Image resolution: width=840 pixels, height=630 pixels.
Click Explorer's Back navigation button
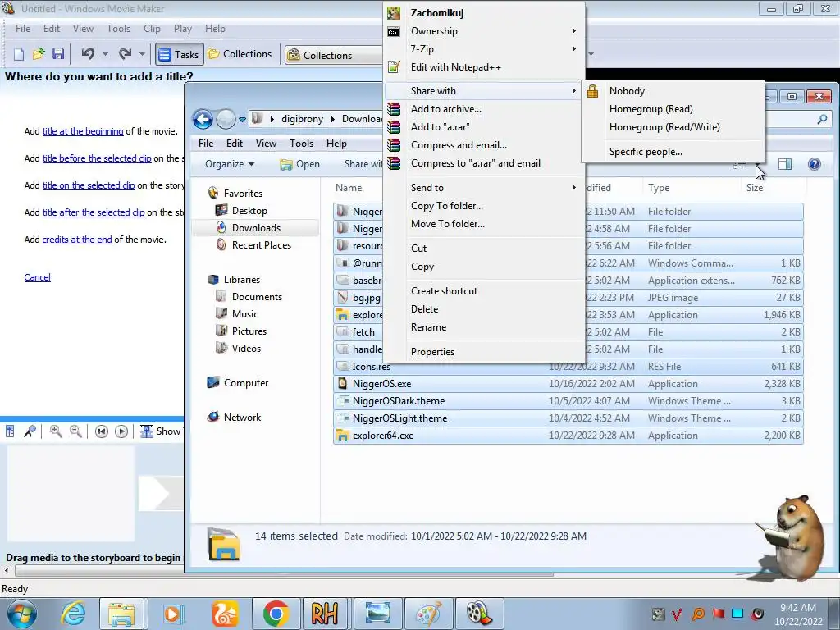pos(203,119)
